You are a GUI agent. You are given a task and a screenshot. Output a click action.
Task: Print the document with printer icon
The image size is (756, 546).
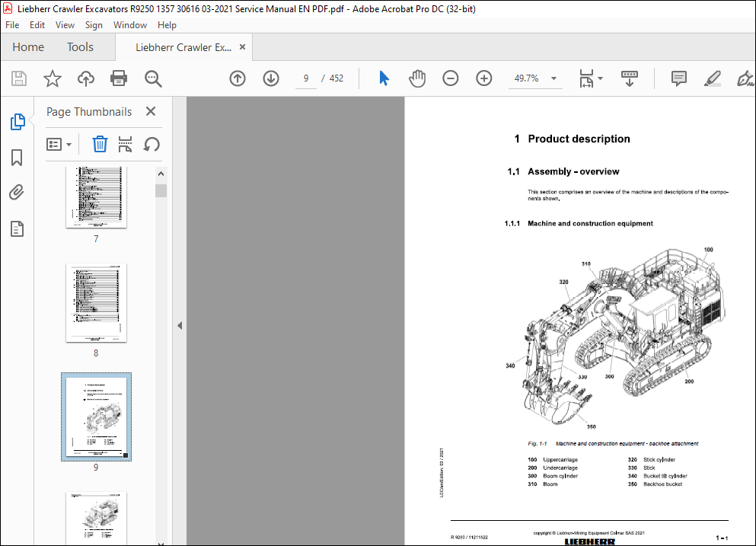point(119,78)
